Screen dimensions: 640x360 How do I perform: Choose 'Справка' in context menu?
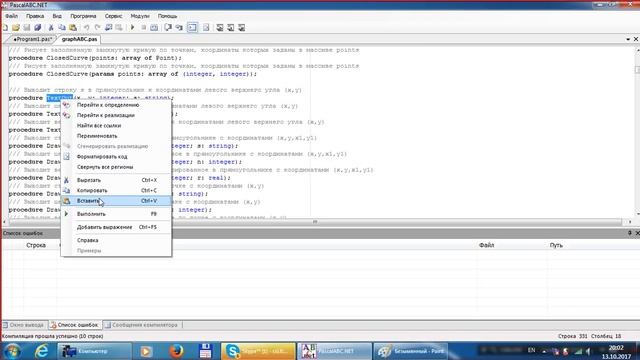coord(116,240)
